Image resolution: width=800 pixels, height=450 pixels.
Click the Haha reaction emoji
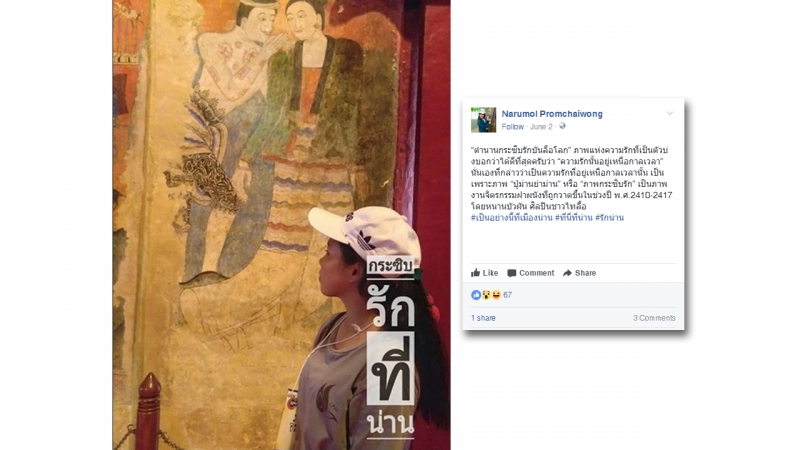point(496,295)
